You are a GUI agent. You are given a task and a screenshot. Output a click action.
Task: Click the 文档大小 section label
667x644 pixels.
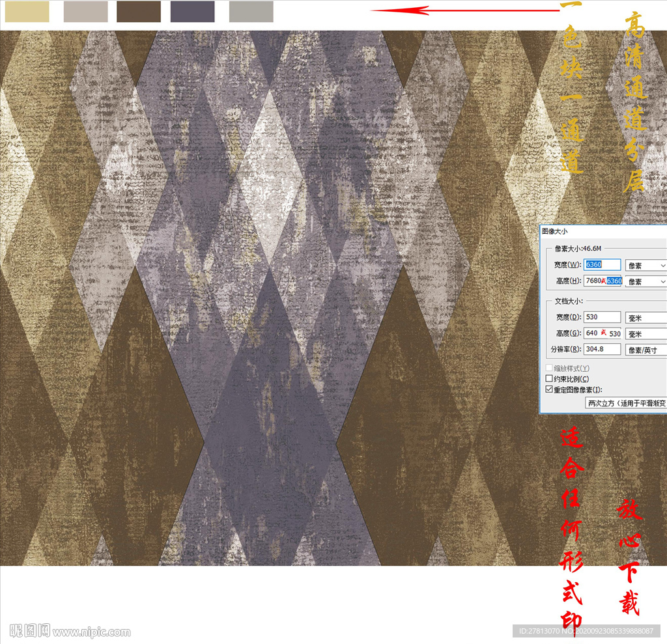click(x=568, y=301)
